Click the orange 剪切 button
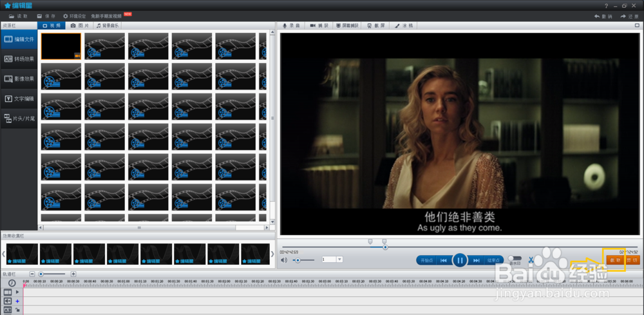 pyautogui.click(x=632, y=260)
